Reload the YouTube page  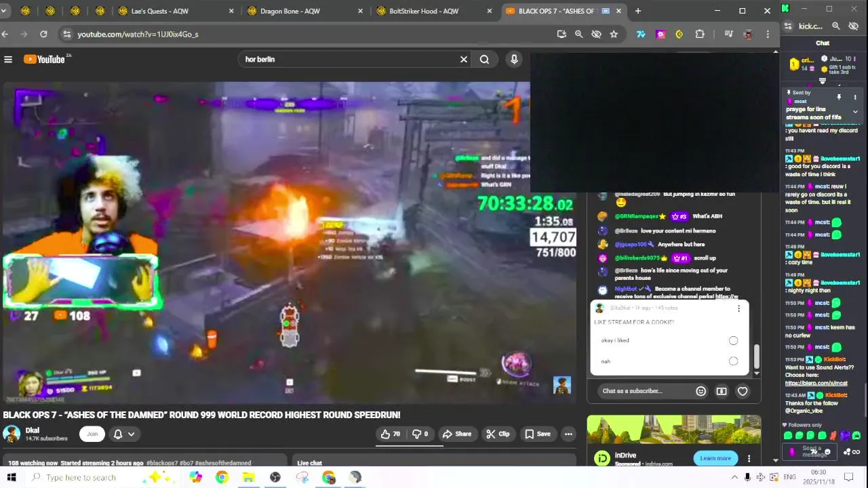click(x=43, y=34)
